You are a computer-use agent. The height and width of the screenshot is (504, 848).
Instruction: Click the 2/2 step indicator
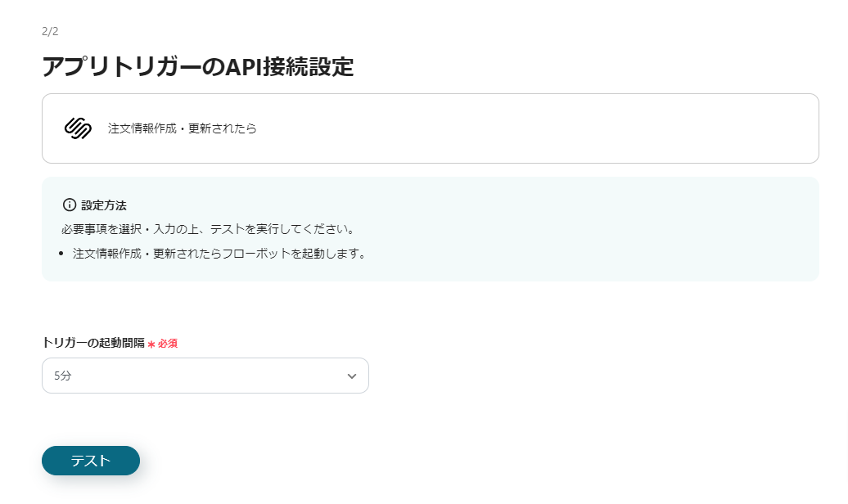tap(50, 32)
